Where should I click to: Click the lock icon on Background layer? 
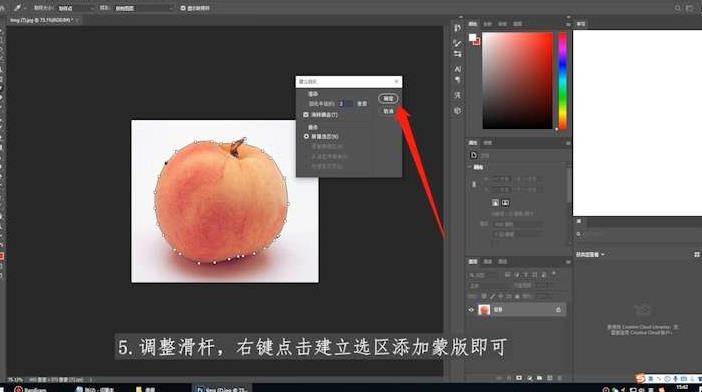pyautogui.click(x=558, y=310)
